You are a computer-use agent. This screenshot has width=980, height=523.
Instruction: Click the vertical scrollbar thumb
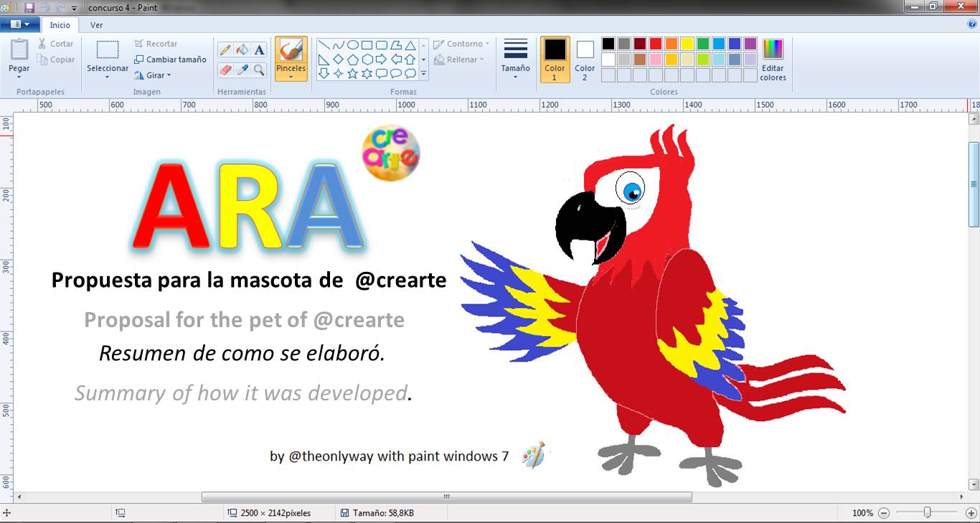pyautogui.click(x=974, y=184)
